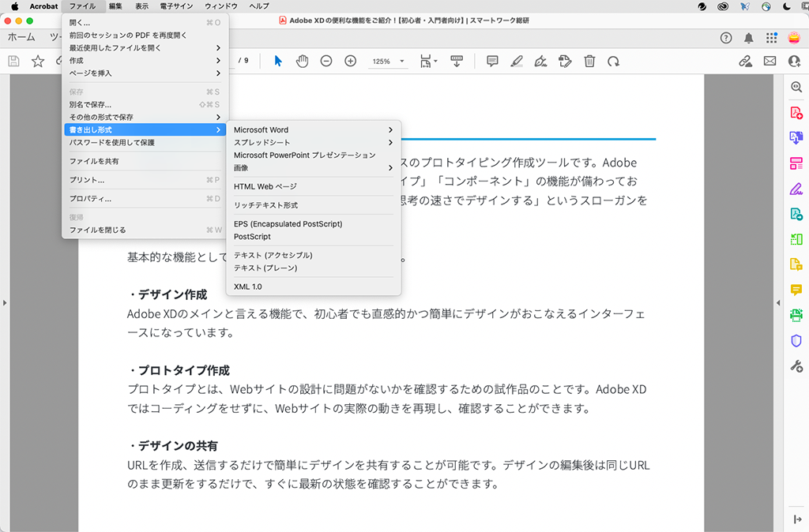Click the star bookmark icon in toolbar

(38, 62)
